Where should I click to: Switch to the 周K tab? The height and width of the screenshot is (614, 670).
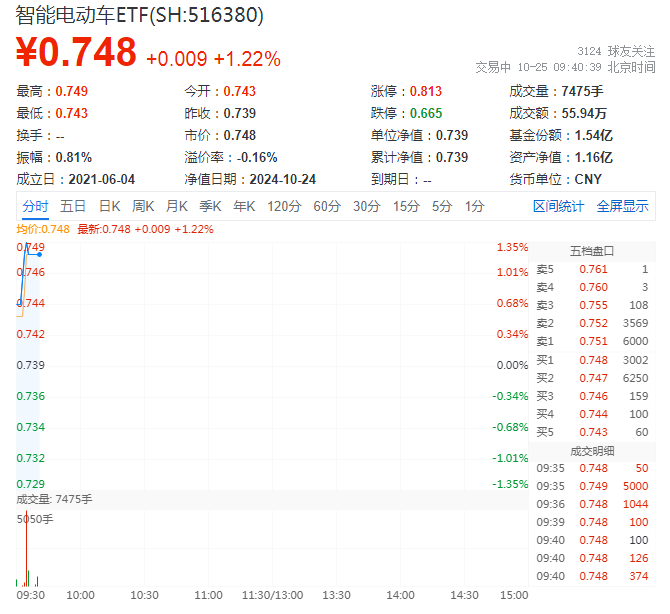tap(143, 206)
